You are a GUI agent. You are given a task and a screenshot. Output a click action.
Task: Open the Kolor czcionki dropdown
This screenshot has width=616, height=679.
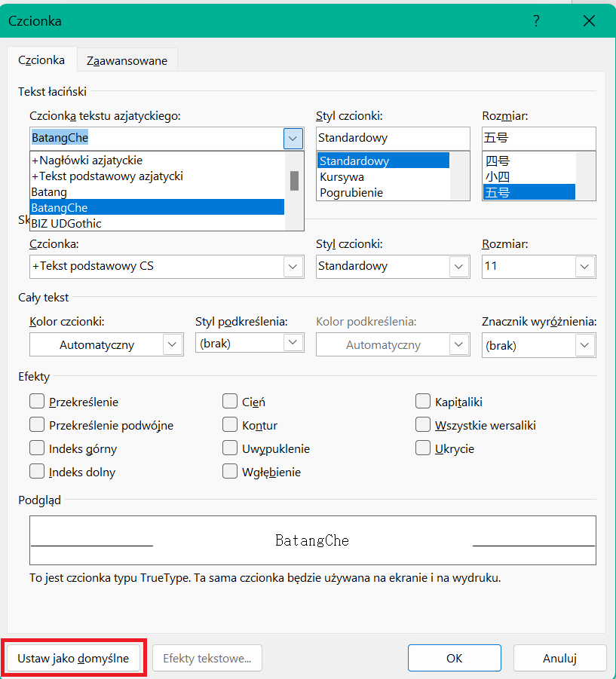point(172,344)
